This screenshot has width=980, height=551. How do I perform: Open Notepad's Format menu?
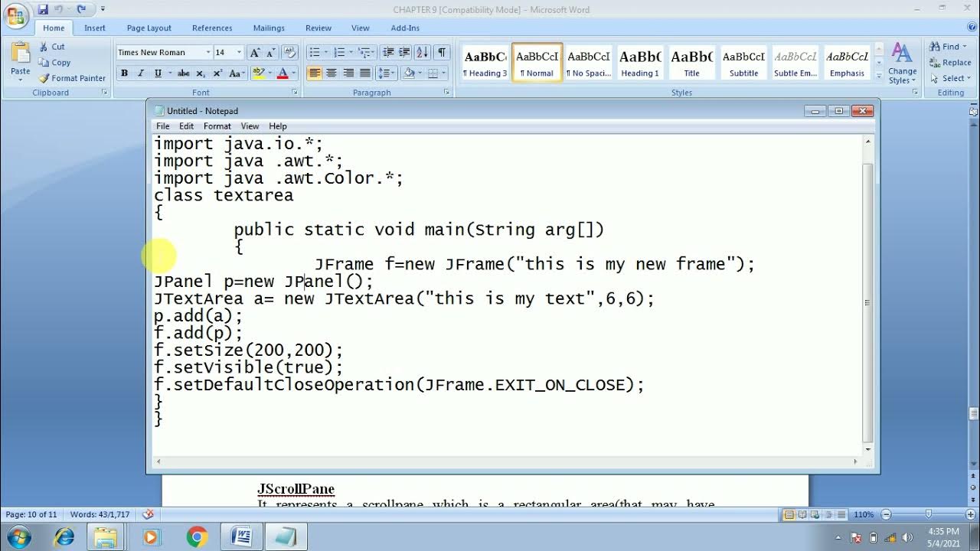point(217,126)
